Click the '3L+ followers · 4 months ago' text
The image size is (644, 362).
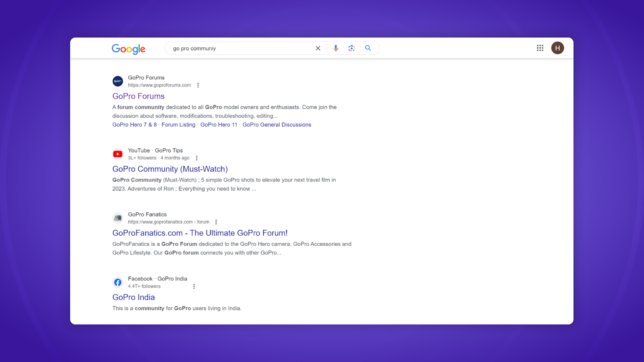pos(159,158)
